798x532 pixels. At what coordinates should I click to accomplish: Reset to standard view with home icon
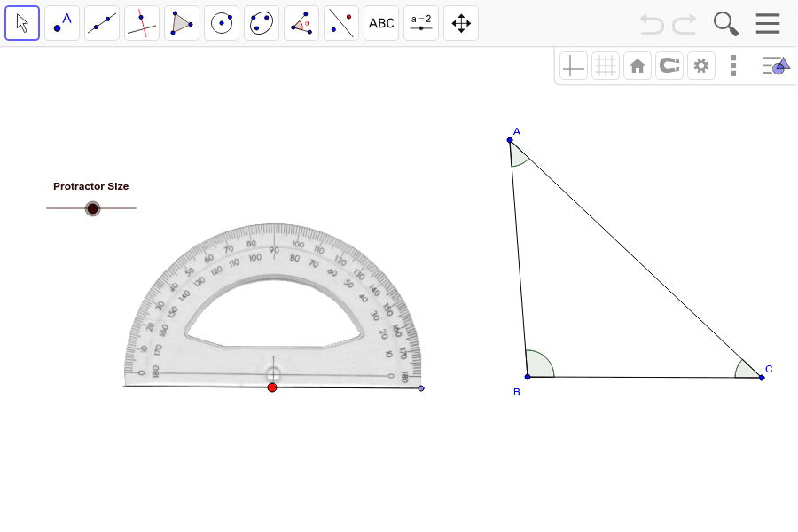[638, 66]
